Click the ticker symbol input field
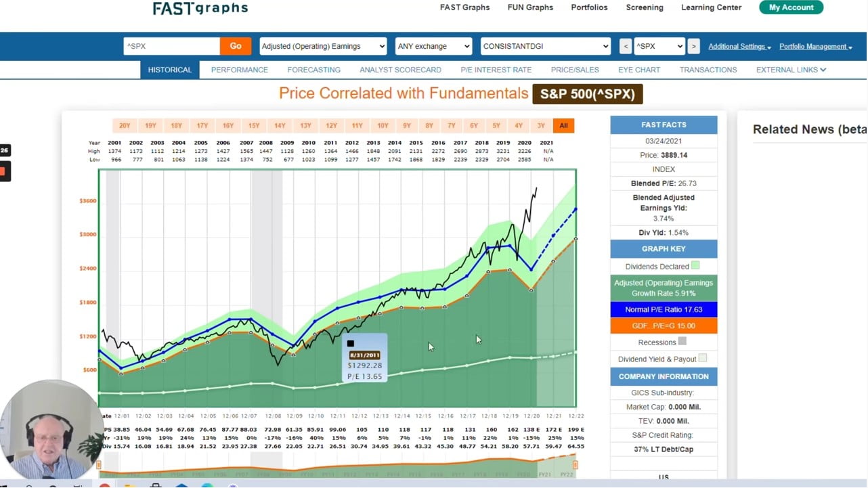 tap(172, 46)
